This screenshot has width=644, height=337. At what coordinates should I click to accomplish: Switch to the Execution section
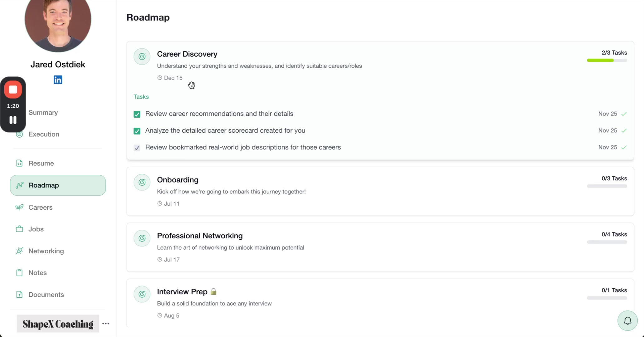(43, 134)
